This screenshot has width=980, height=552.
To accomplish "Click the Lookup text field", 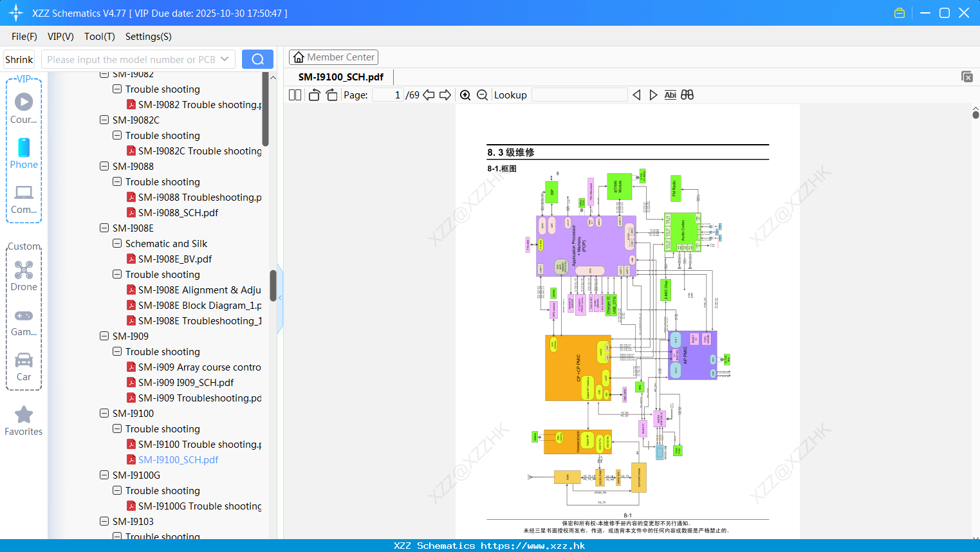I will 579,95.
